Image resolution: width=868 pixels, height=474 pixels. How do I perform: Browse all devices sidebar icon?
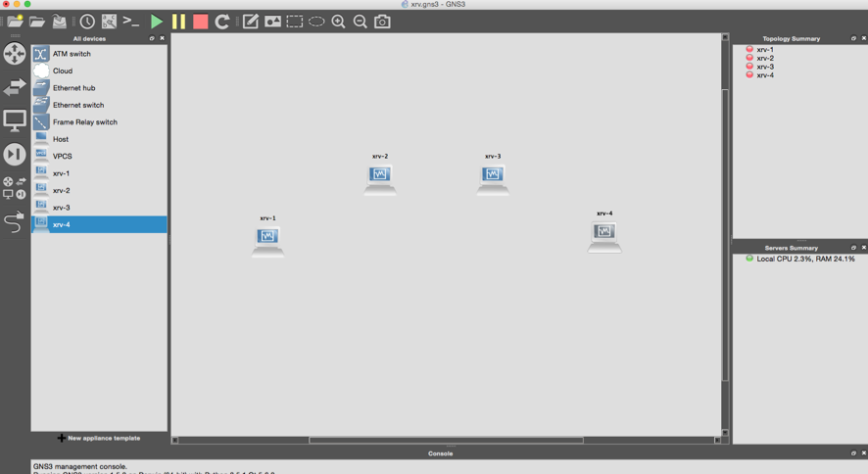[x=15, y=188]
